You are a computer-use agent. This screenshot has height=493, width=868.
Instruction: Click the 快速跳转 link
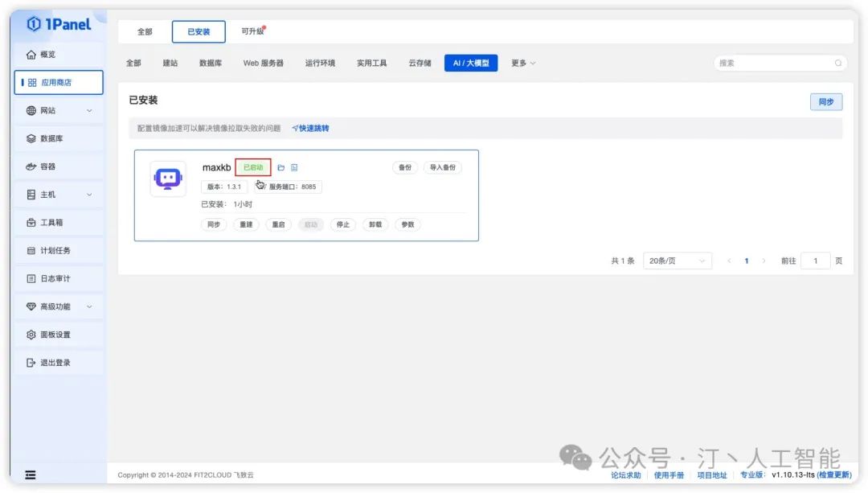click(x=311, y=129)
